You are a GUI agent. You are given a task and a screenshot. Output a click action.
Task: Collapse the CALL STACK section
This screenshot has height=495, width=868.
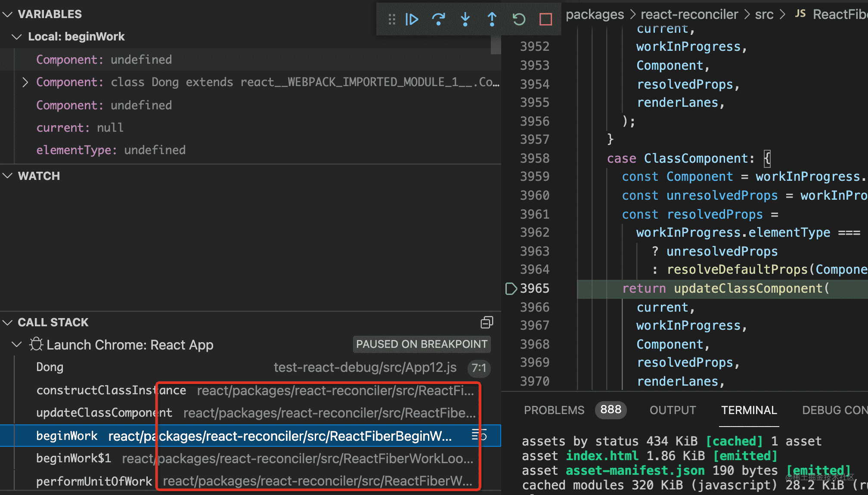(x=7, y=322)
